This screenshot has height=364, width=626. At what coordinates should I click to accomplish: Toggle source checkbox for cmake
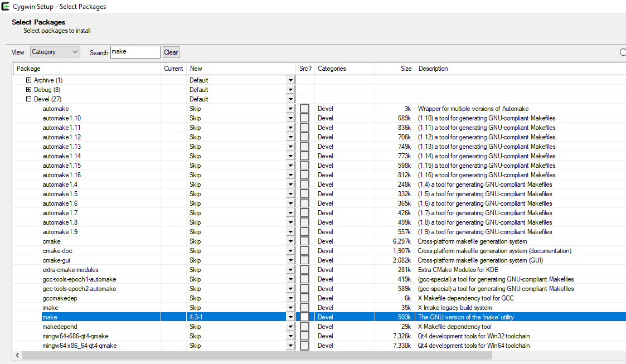point(304,241)
